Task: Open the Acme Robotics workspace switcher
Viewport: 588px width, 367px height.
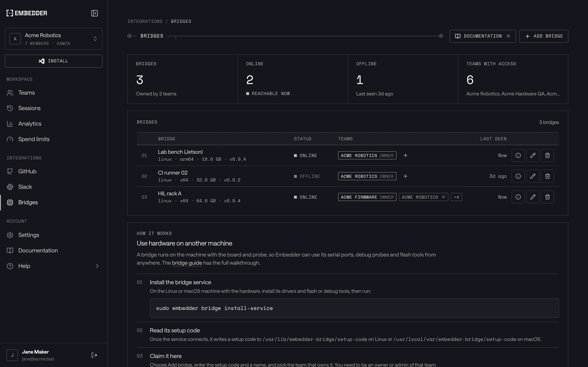Action: [x=54, y=39]
